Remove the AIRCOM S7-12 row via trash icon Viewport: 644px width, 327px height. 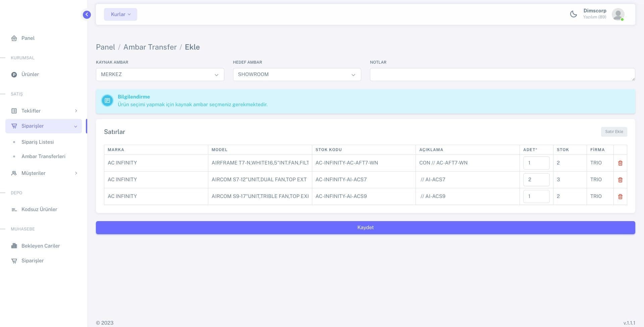pos(620,180)
